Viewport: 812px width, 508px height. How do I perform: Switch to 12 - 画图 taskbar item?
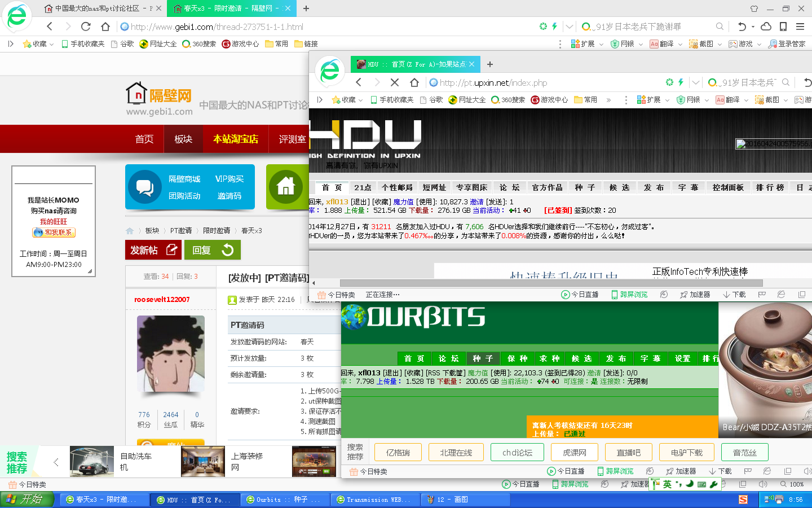click(465, 500)
